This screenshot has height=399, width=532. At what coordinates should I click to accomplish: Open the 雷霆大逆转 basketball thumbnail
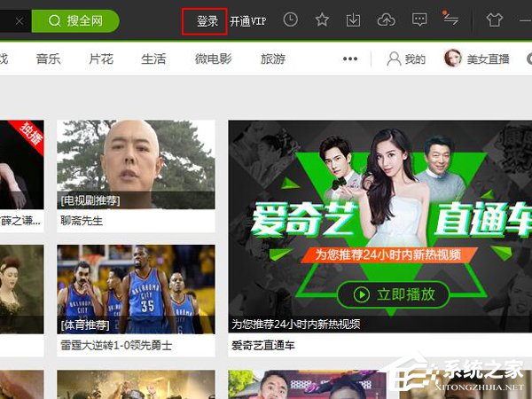tap(136, 289)
